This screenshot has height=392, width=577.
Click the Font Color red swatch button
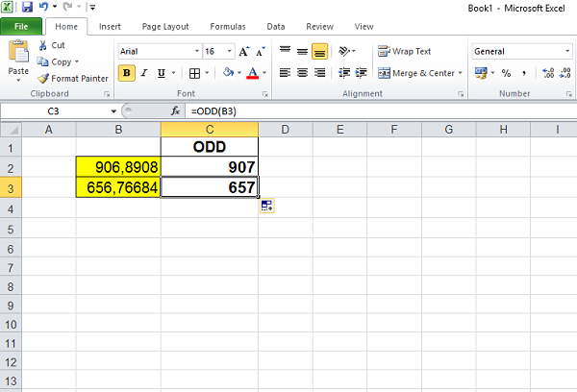pyautogui.click(x=252, y=73)
